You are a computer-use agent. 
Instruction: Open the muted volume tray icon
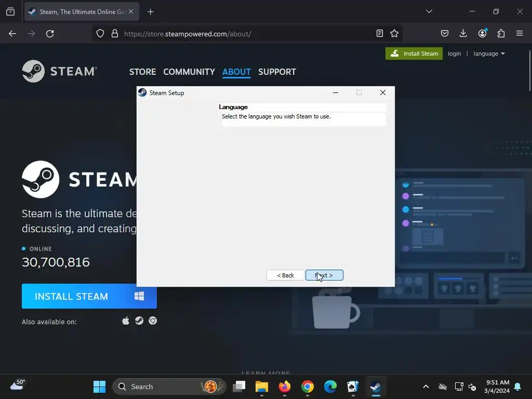tap(472, 387)
